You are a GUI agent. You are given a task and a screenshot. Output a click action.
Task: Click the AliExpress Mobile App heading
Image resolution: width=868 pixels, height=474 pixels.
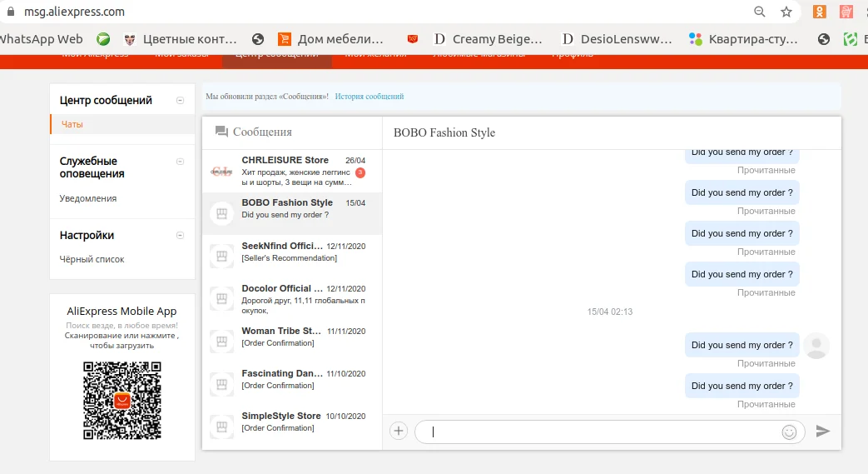point(122,311)
